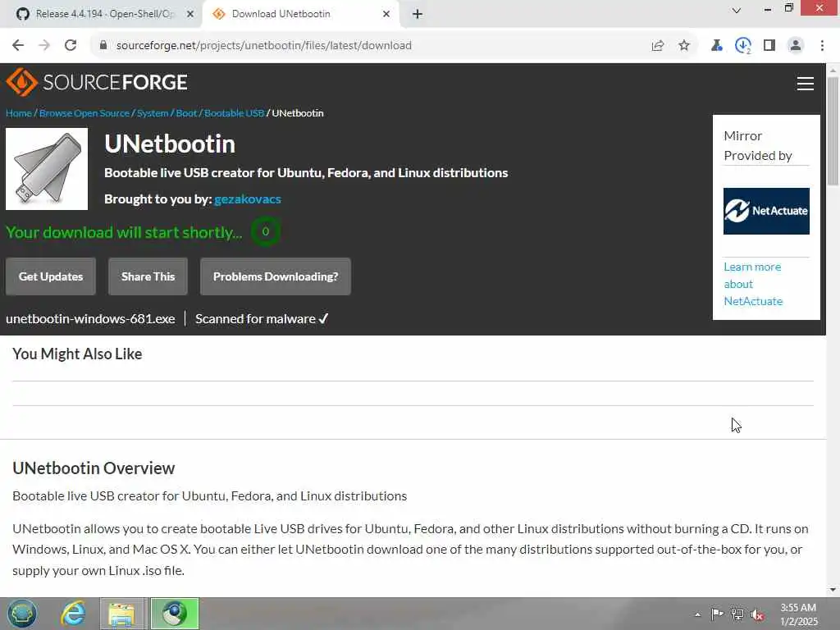
Task: Launch Internet Explorer from taskbar
Action: coord(73,614)
